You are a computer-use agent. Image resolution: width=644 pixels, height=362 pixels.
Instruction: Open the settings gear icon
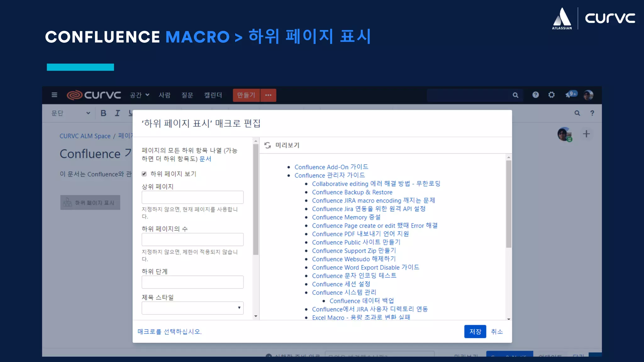[552, 95]
